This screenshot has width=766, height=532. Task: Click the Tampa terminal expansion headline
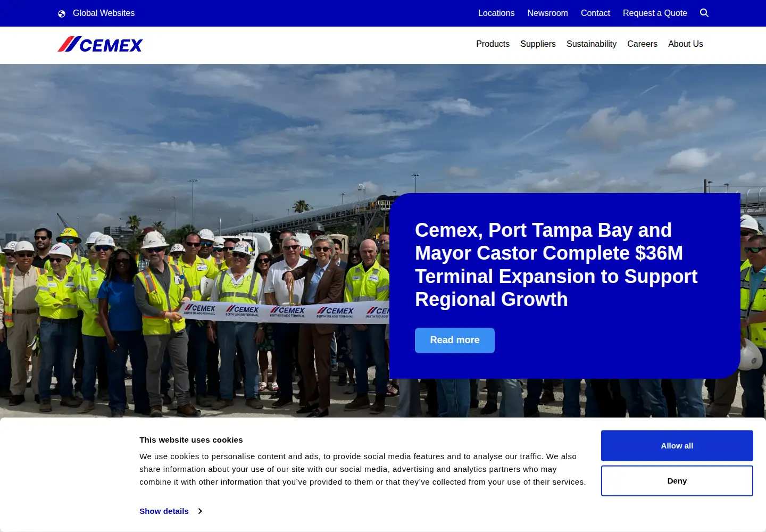(556, 265)
